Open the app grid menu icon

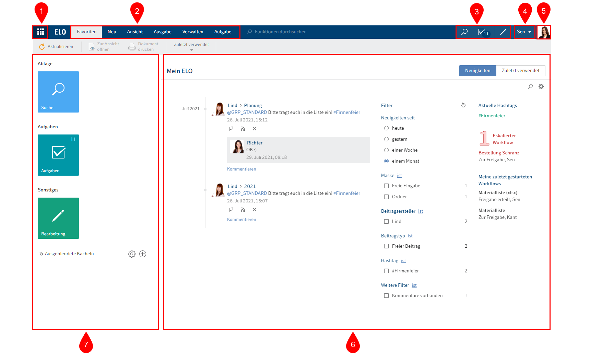(x=40, y=32)
